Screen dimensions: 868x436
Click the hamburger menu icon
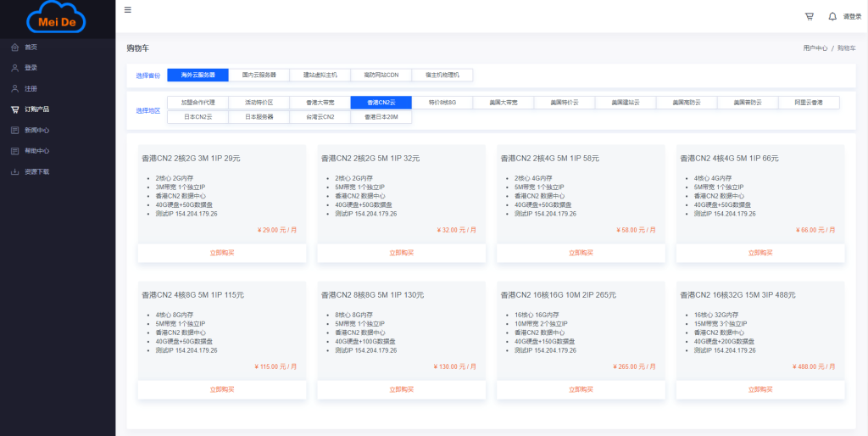(128, 10)
